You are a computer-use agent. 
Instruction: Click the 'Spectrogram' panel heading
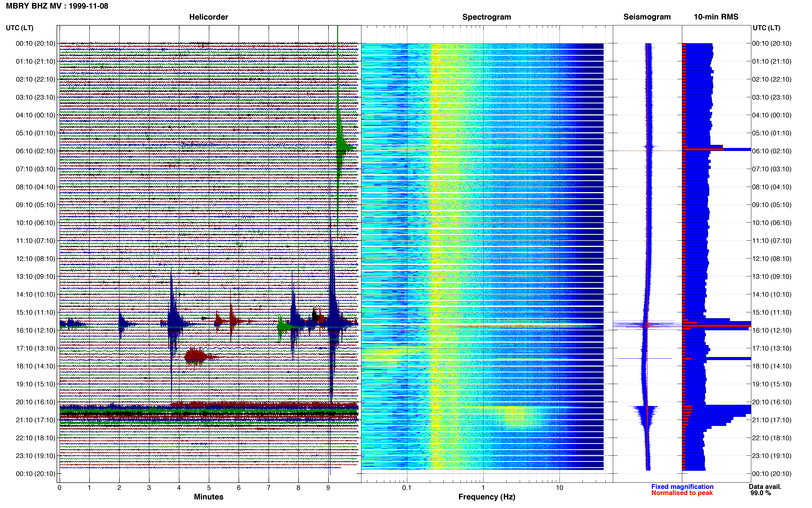487,17
